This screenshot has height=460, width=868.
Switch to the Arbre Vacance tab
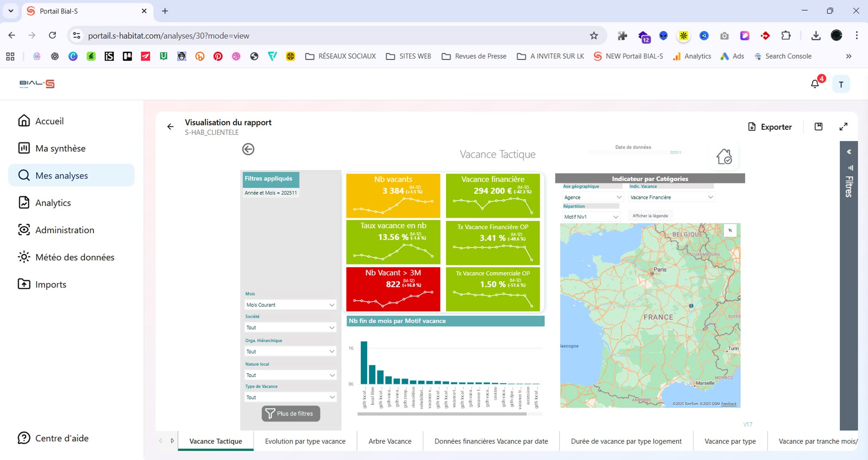point(389,441)
